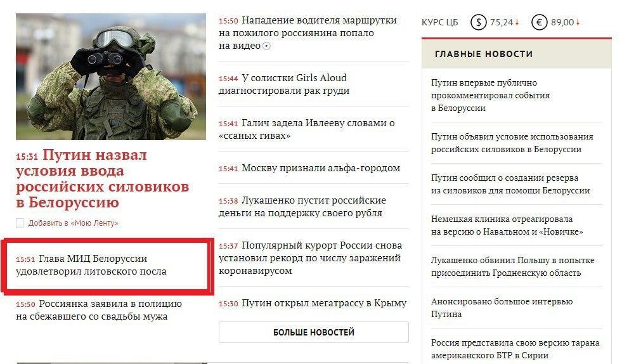Click the dollar sign currency icon
The width and height of the screenshot is (622, 364).
[479, 23]
